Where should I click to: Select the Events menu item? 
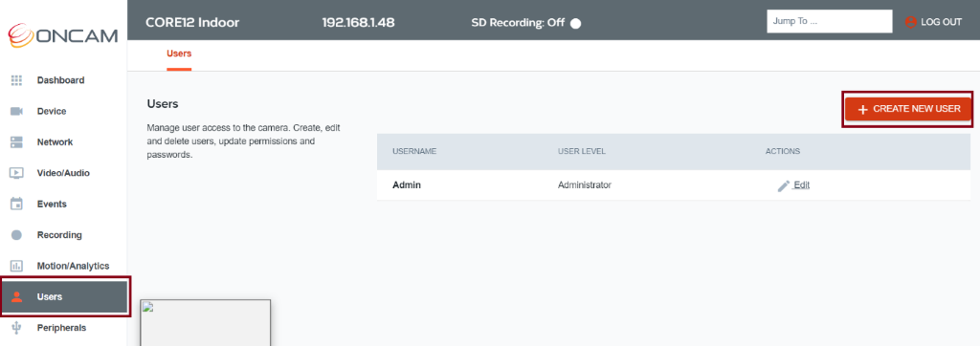52,204
